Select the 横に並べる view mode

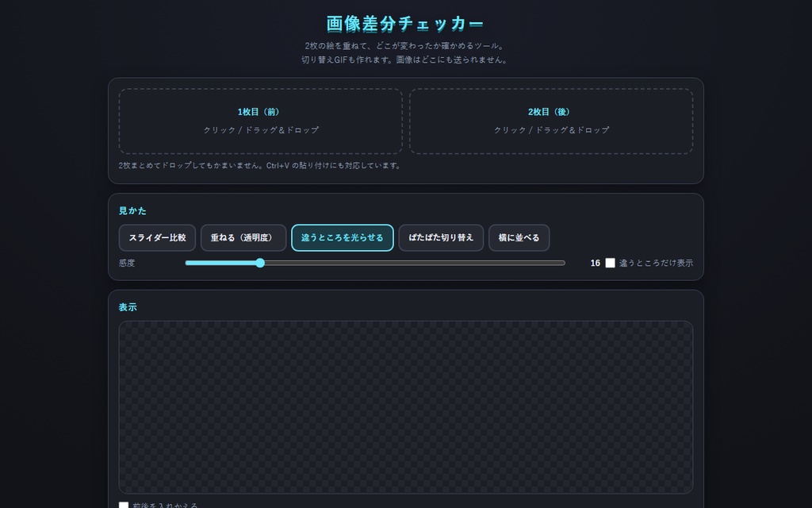(519, 238)
